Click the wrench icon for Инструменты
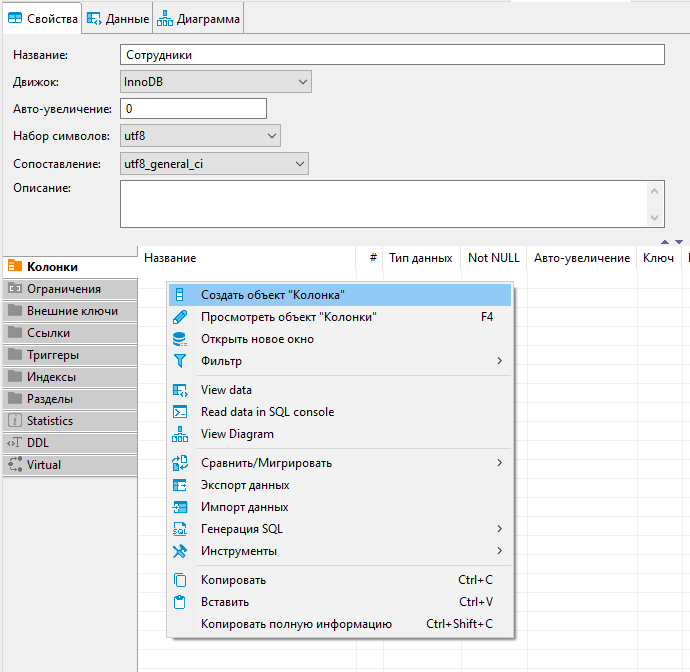The height and width of the screenshot is (672, 690). click(180, 551)
